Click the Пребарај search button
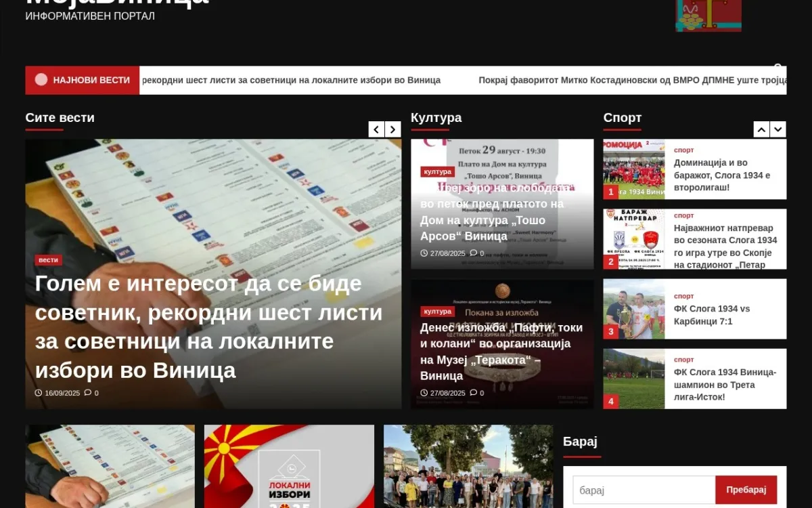The height and width of the screenshot is (508, 812). click(746, 490)
